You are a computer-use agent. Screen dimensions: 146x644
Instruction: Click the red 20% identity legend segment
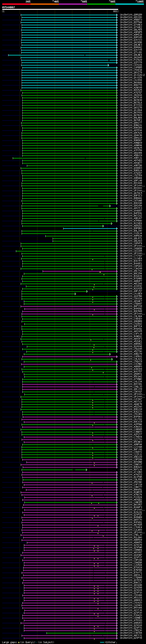16,4
